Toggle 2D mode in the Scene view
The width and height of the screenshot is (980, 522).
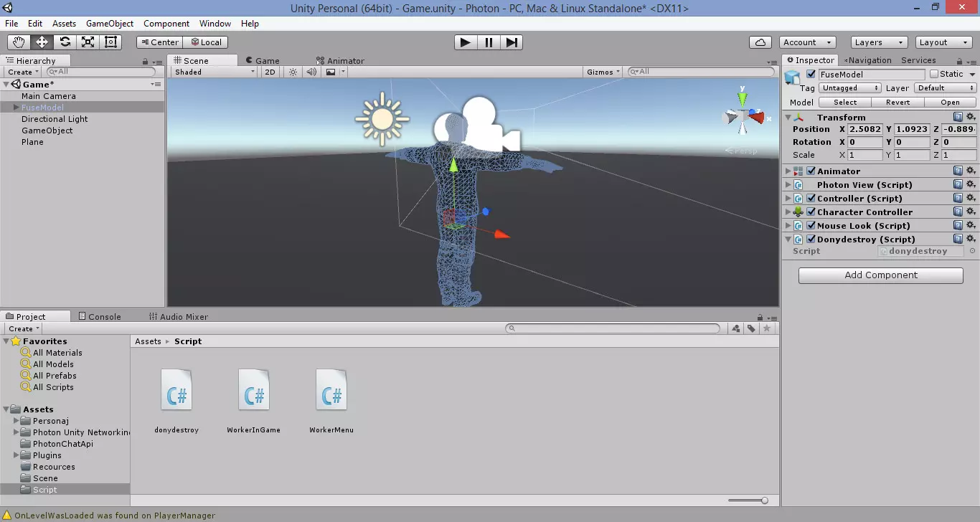(270, 72)
